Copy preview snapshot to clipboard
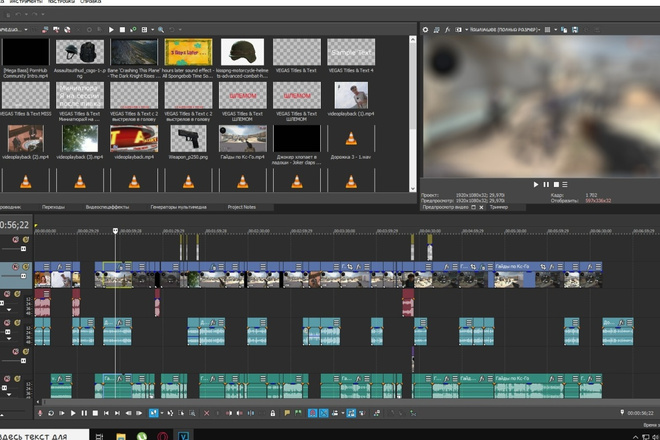This screenshot has width=660, height=440. pyautogui.click(x=564, y=30)
